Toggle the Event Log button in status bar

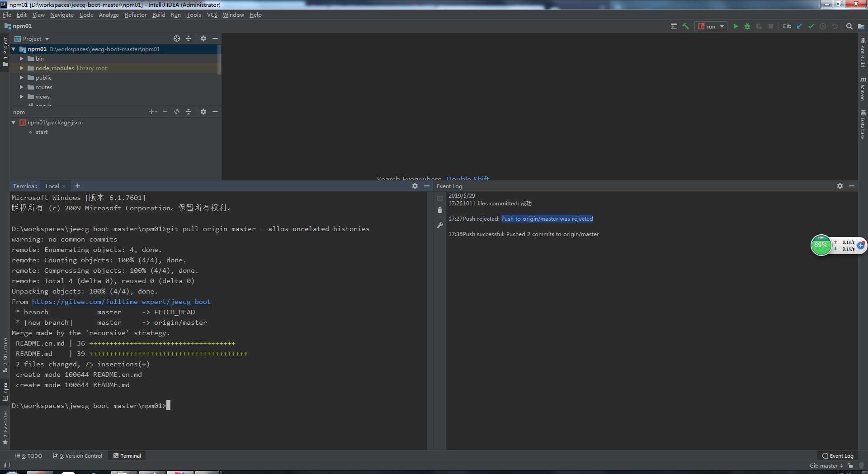tap(838, 456)
